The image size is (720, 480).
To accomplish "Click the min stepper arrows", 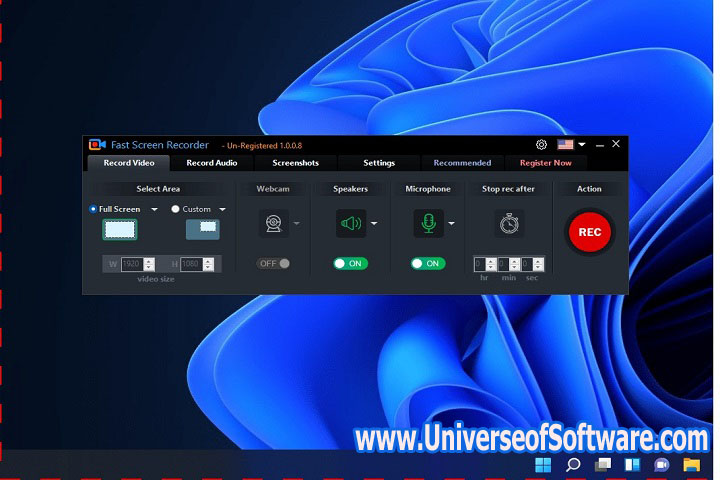I will tap(514, 264).
